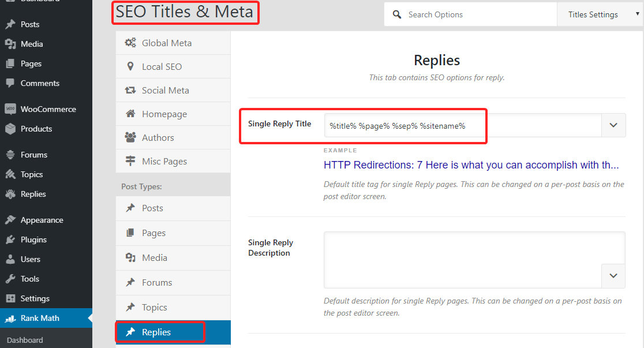
Task: Click the Social Meta retweet icon
Action: coord(130,90)
